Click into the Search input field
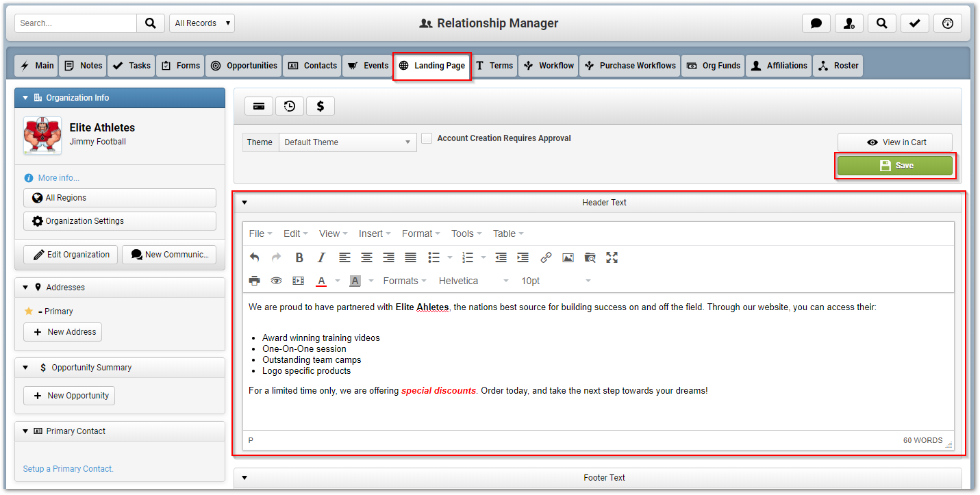The image size is (980, 495). pos(75,23)
